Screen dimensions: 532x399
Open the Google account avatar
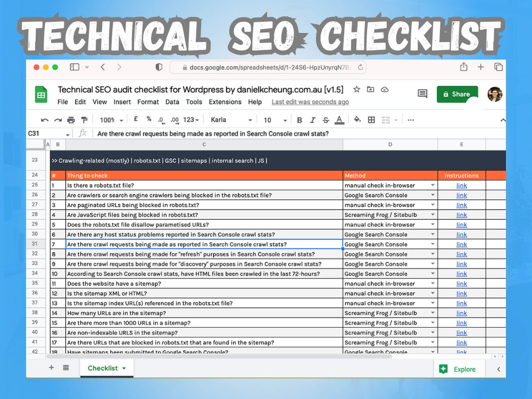point(495,94)
